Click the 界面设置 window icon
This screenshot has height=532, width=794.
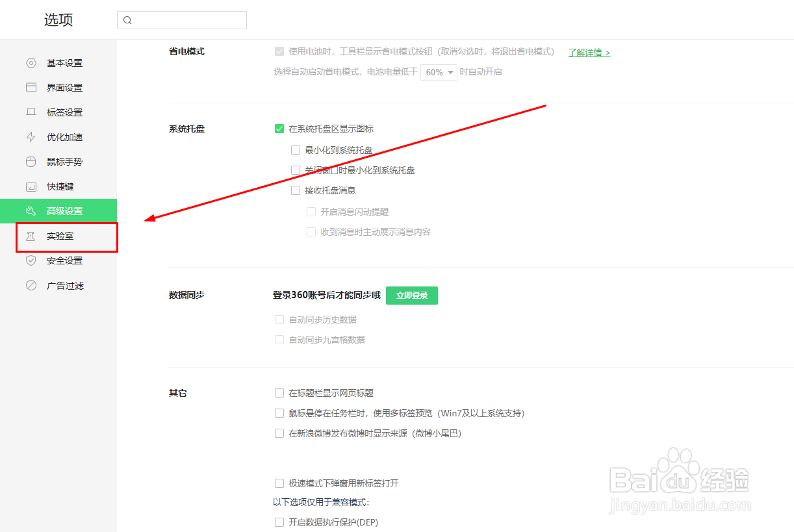(31, 88)
